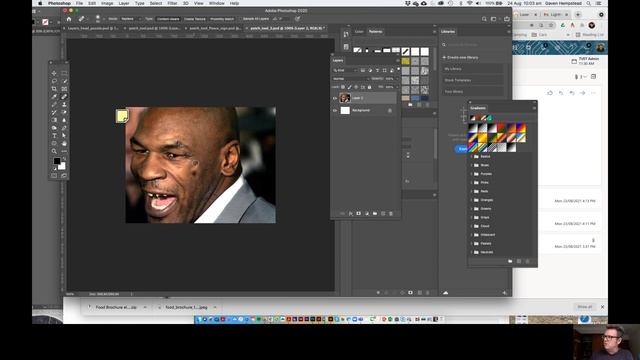
Task: Select the Lasso tool
Action: pyautogui.click(x=54, y=81)
